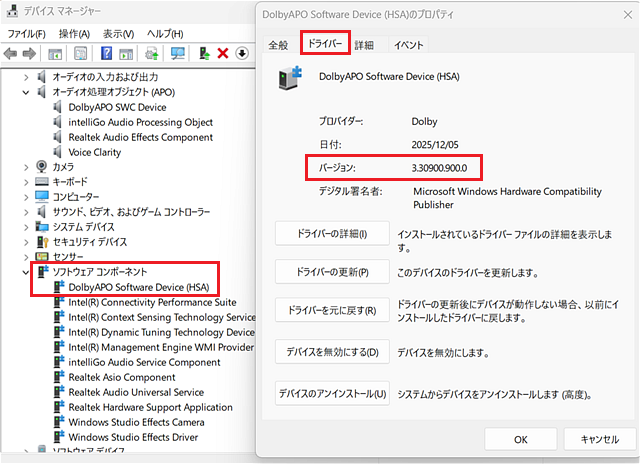Image resolution: width=640 pixels, height=464 pixels.
Task: Open the ヘルプ(H) menu
Action: (x=165, y=33)
